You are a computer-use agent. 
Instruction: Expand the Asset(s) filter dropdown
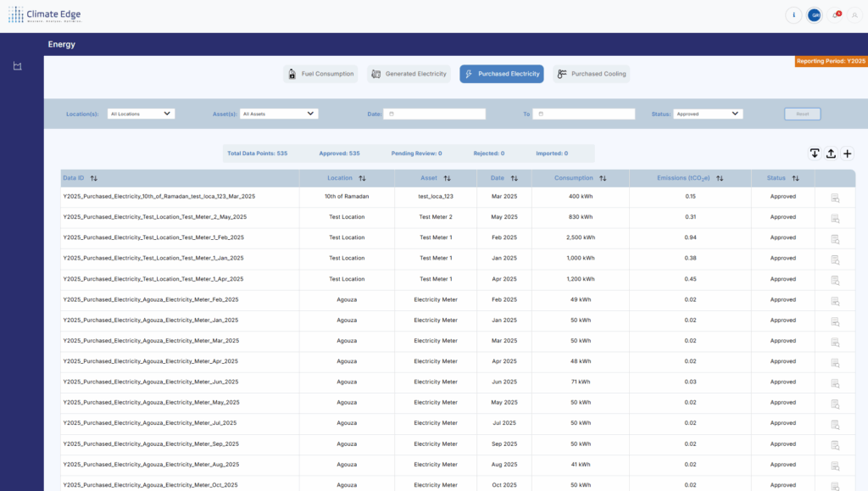279,114
